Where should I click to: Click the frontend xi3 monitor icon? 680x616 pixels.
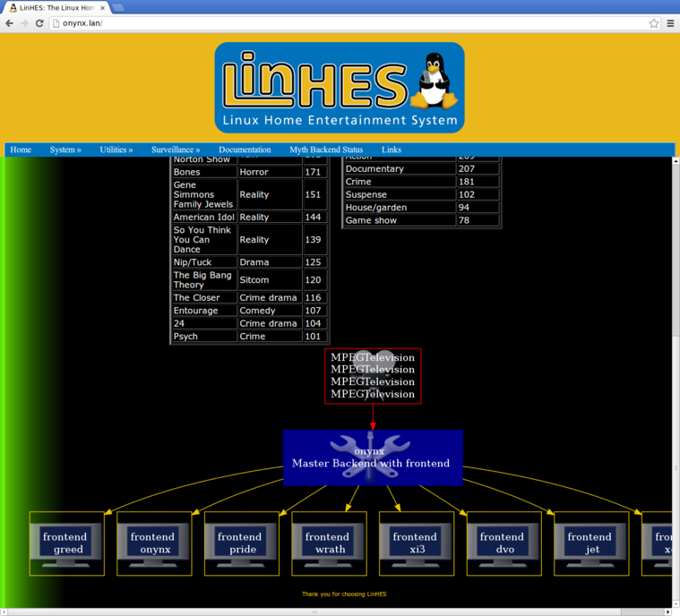pyautogui.click(x=417, y=543)
